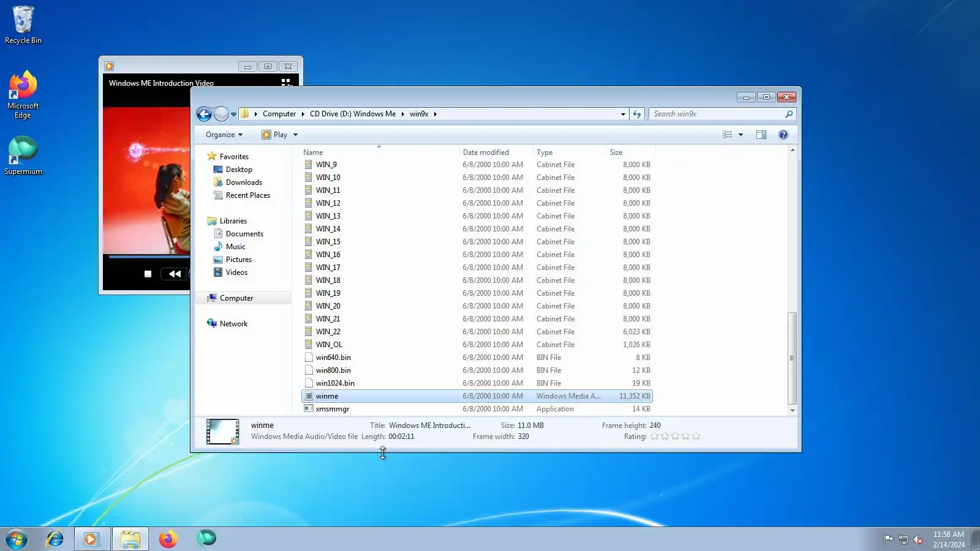Open Explorer help button
Screen dimensions: 980x551
pos(783,135)
